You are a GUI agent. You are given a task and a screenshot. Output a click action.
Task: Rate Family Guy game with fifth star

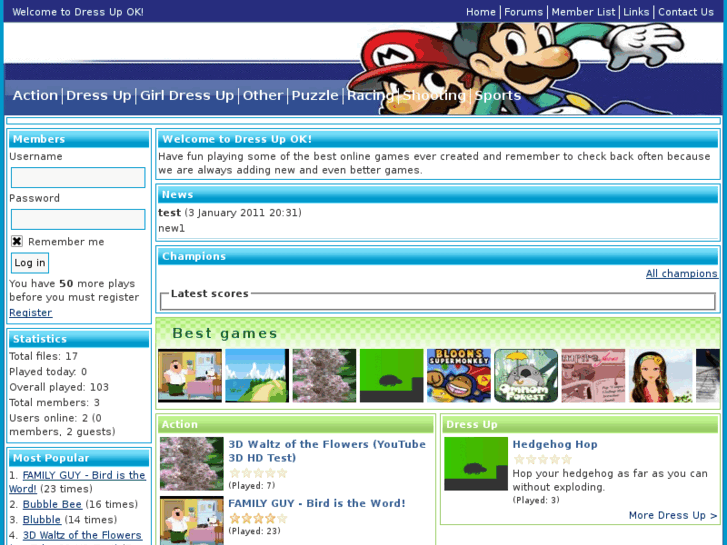[282, 518]
